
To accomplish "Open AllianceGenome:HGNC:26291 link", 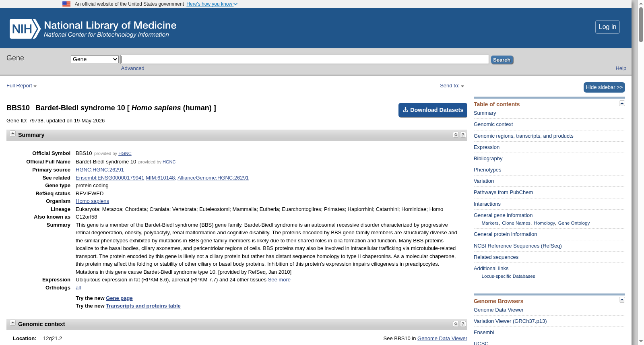I will point(213,178).
